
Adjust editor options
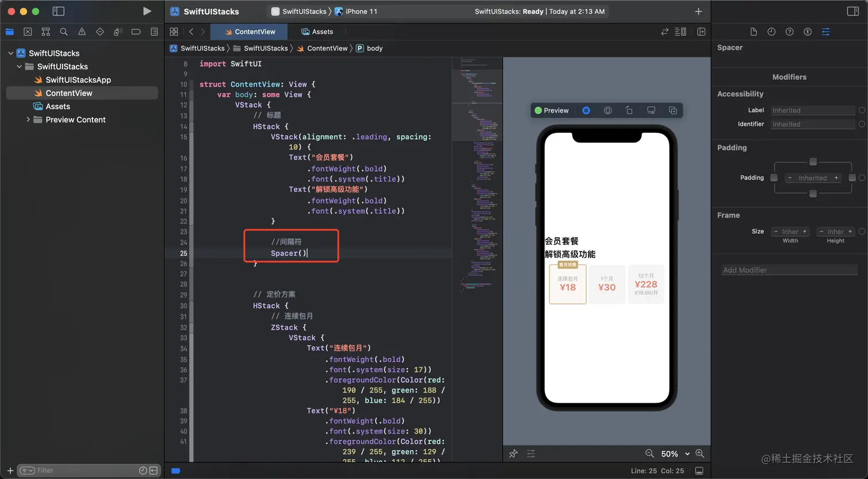681,32
